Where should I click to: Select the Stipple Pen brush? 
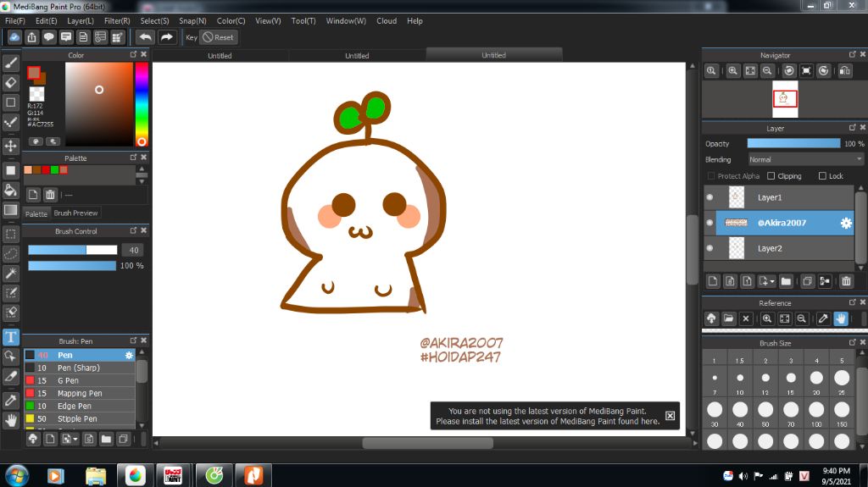pyautogui.click(x=79, y=419)
